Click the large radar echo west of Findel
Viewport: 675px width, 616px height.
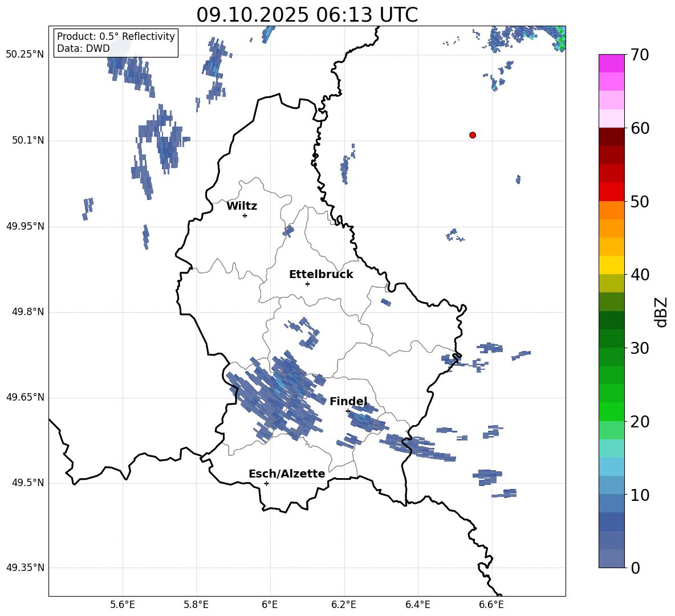tap(275, 395)
